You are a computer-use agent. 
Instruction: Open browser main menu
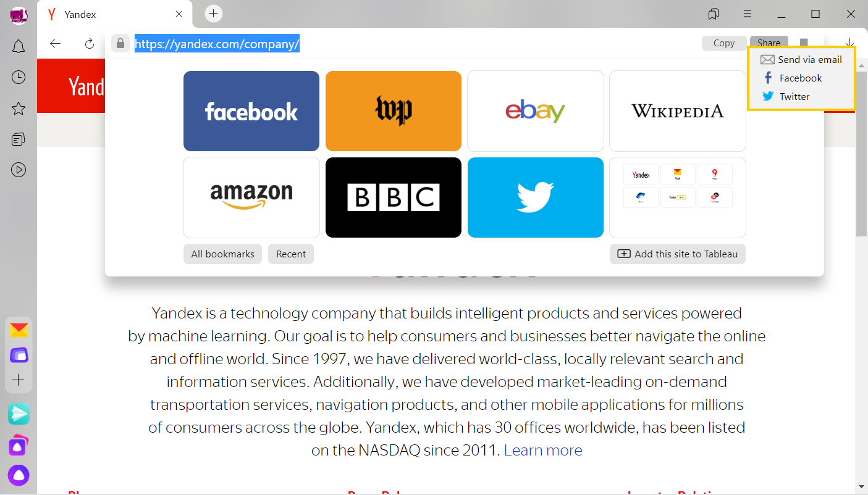(748, 14)
